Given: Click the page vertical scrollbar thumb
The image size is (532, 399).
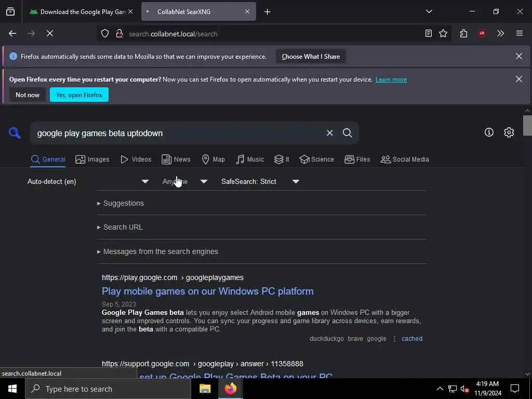Looking at the screenshot, I should [x=527, y=125].
